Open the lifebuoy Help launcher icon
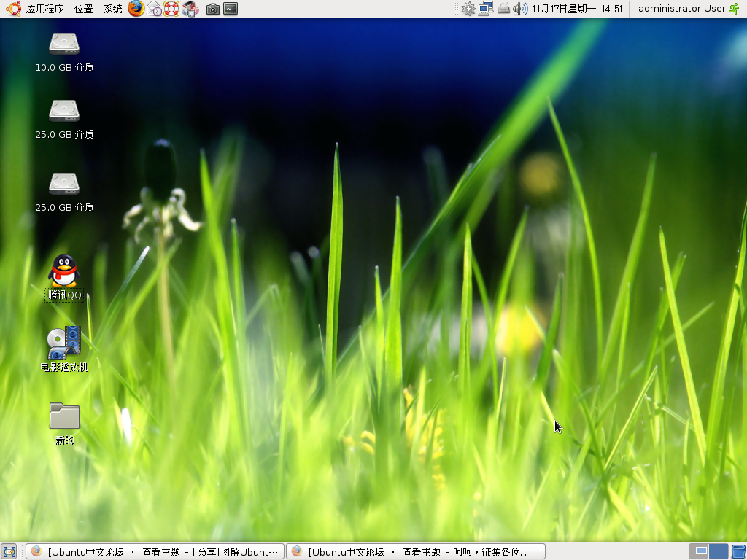The image size is (747, 560). (171, 9)
